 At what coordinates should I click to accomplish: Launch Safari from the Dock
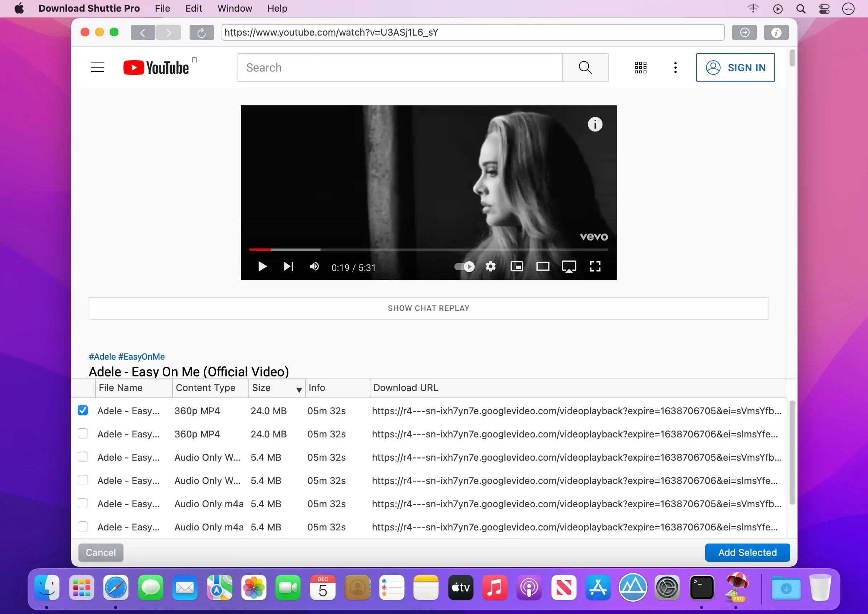click(x=116, y=587)
